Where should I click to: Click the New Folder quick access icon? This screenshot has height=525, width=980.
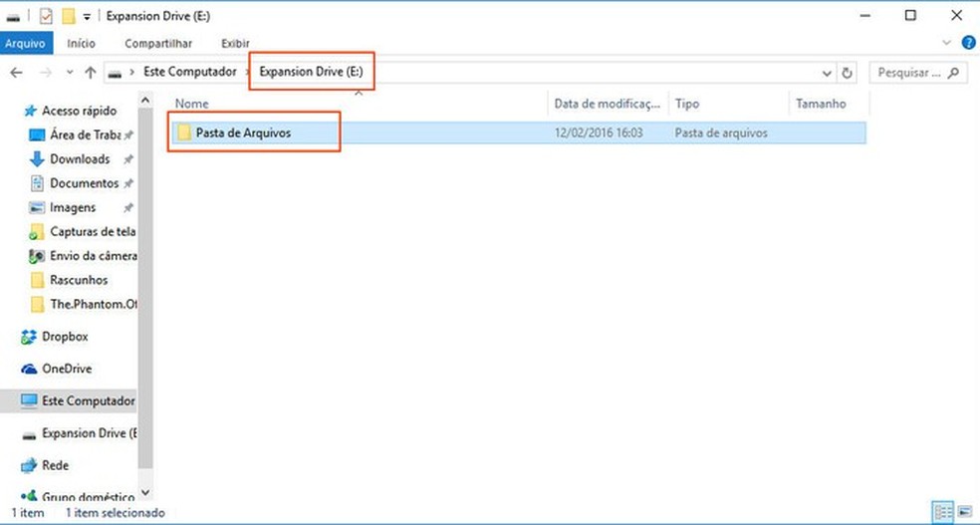point(69,16)
